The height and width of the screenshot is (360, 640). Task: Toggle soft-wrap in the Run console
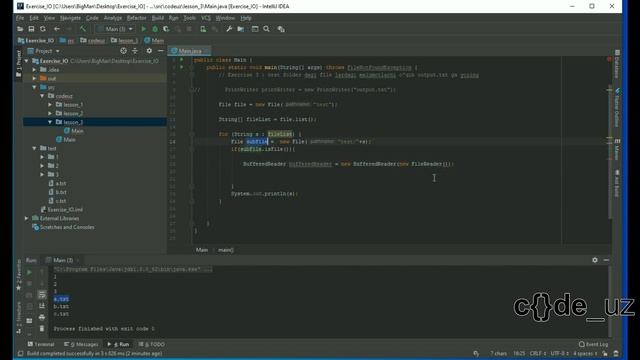(x=42, y=295)
